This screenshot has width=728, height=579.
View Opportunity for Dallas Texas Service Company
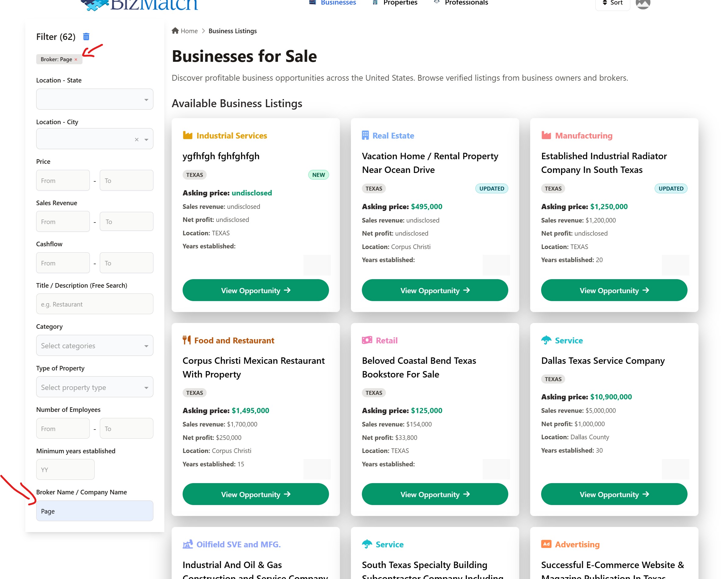[614, 494]
